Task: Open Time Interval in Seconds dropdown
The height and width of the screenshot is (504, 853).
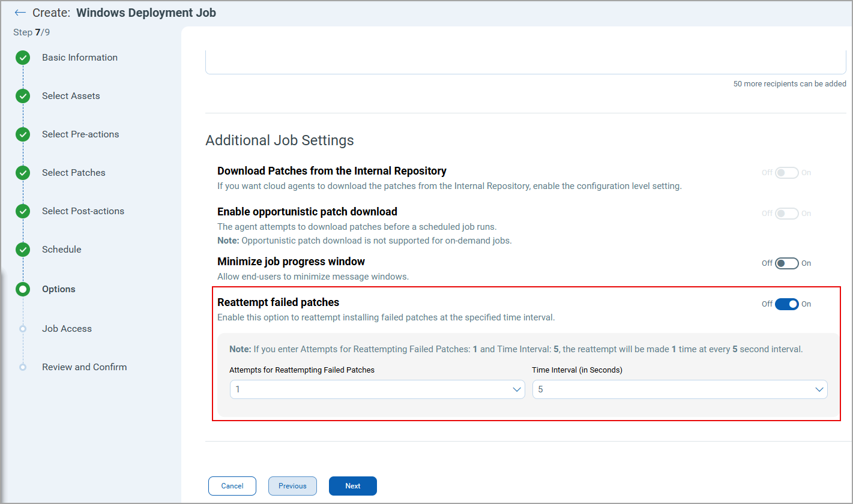Action: click(x=680, y=389)
